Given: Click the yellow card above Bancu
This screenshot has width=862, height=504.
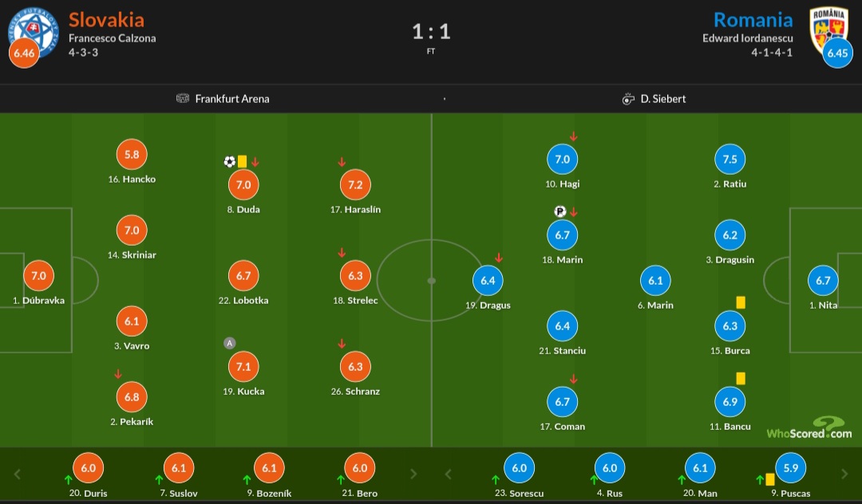Looking at the screenshot, I should 741,378.
